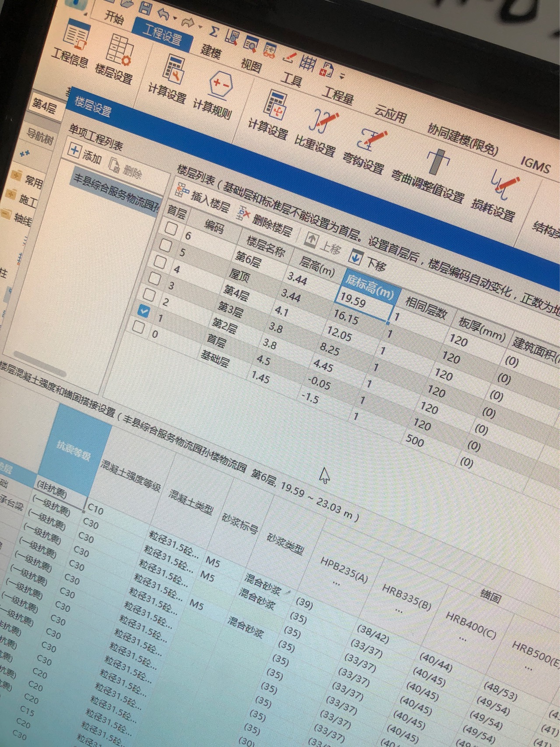Check the 首层 box for row 2
The height and width of the screenshot is (747, 560).
(x=149, y=295)
